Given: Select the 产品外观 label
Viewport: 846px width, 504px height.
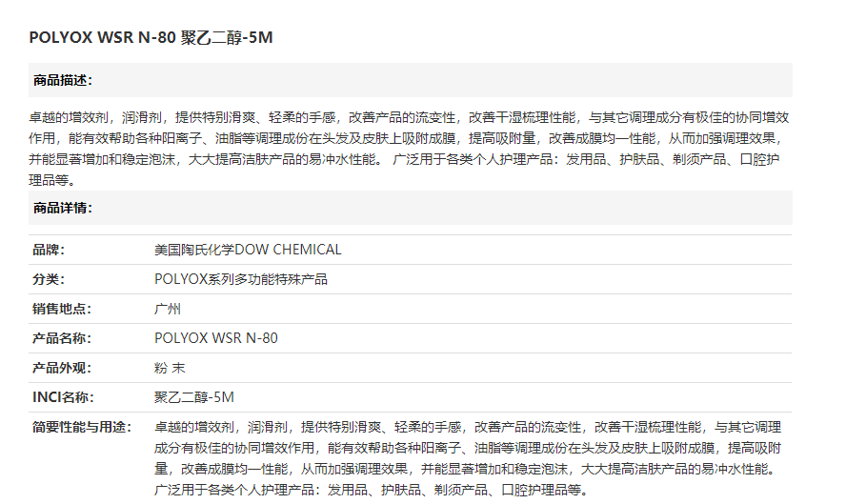Looking at the screenshot, I should pyautogui.click(x=62, y=368).
